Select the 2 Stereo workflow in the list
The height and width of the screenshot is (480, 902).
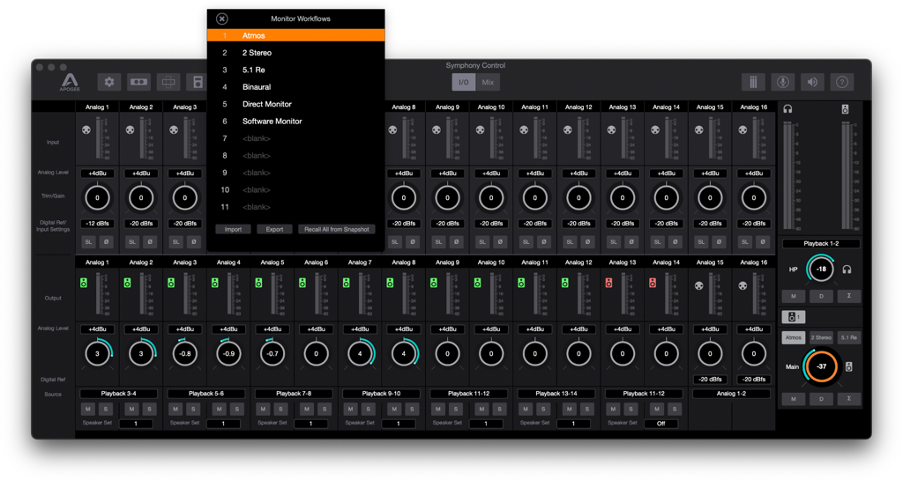coord(296,53)
